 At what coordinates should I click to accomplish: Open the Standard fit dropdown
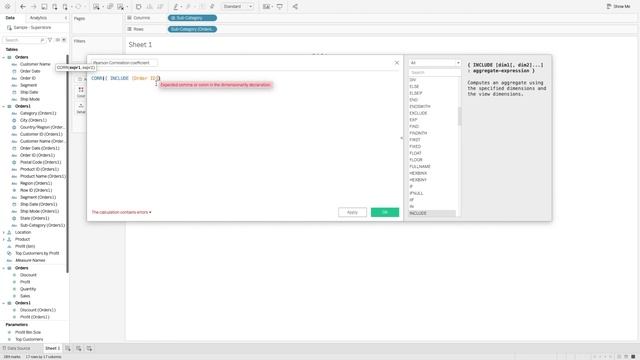238,7
